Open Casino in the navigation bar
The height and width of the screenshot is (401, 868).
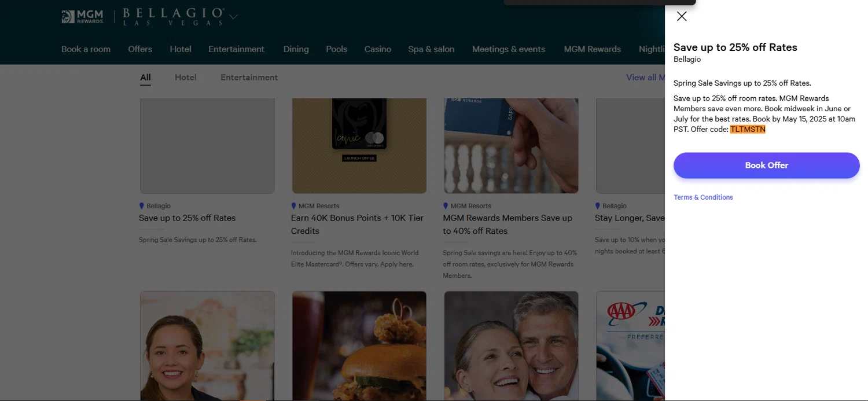377,49
